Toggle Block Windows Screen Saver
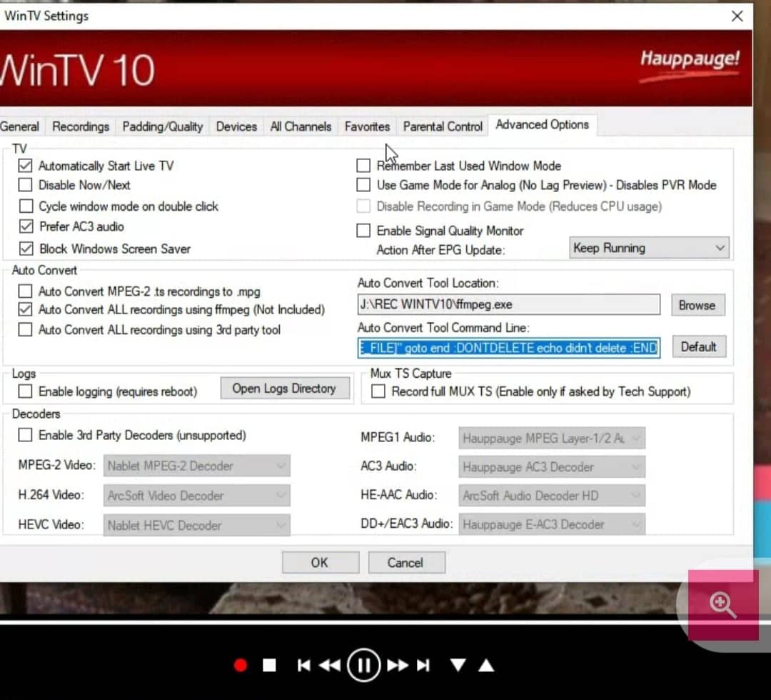771x700 pixels. pos(26,249)
